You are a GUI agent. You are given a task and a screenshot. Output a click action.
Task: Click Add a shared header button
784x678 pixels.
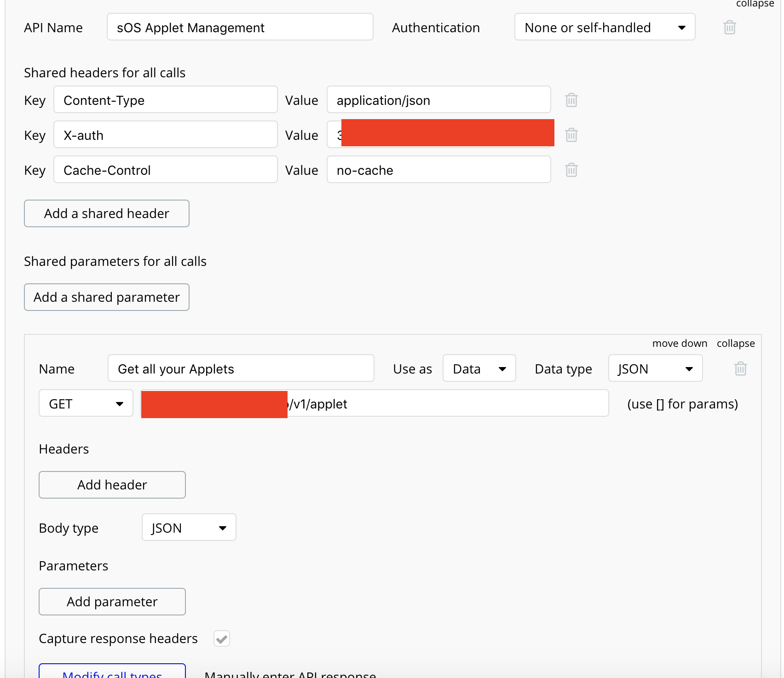click(x=107, y=213)
